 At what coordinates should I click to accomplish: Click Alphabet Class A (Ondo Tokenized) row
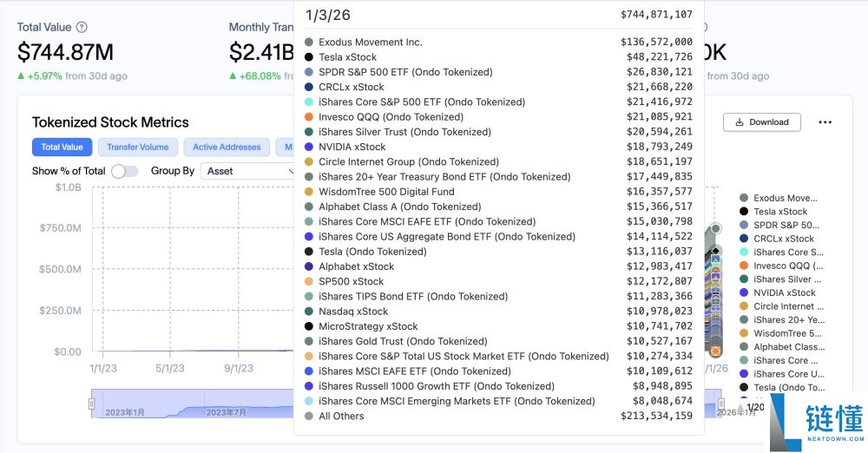pos(498,207)
